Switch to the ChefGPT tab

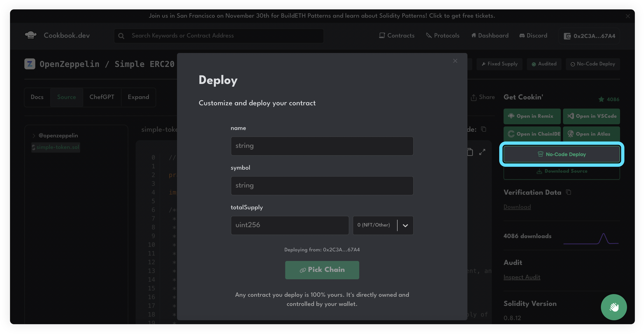pyautogui.click(x=102, y=97)
